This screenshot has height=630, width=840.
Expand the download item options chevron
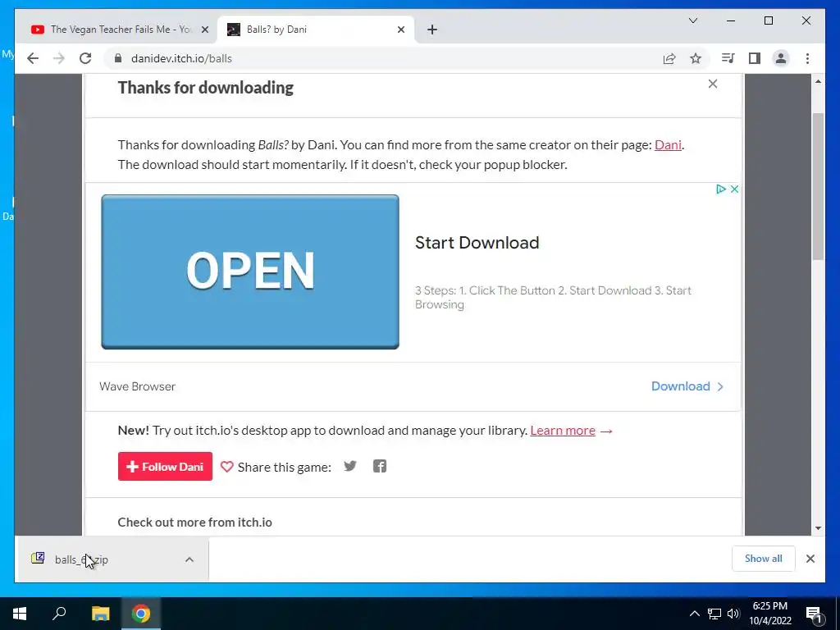pos(189,559)
